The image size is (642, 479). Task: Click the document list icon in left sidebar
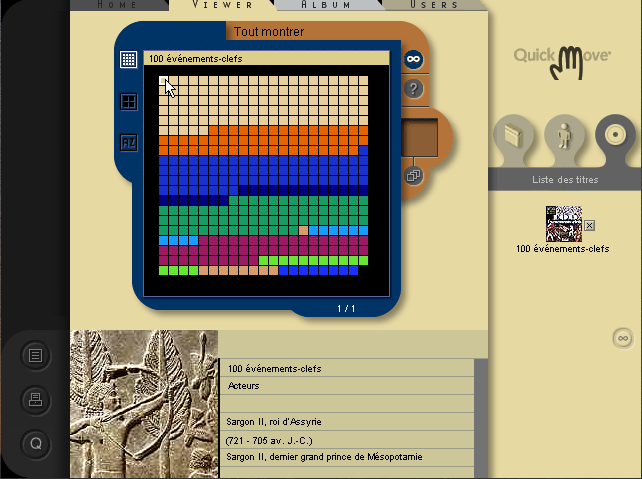35,355
